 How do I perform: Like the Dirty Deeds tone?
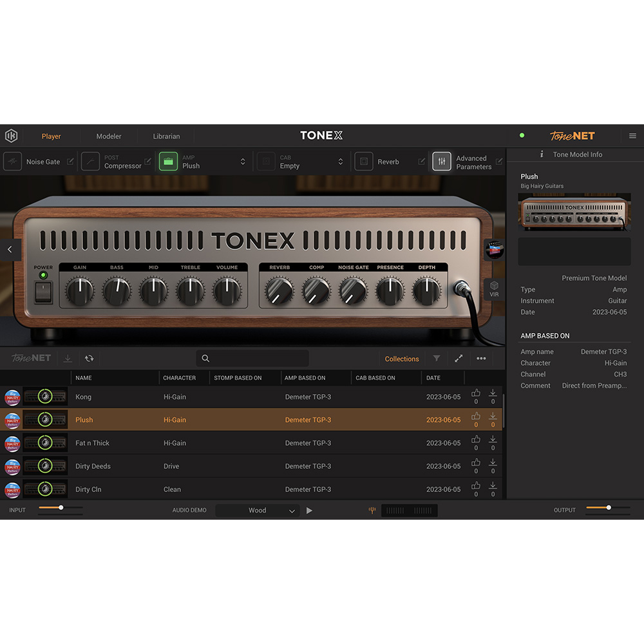pos(476,462)
